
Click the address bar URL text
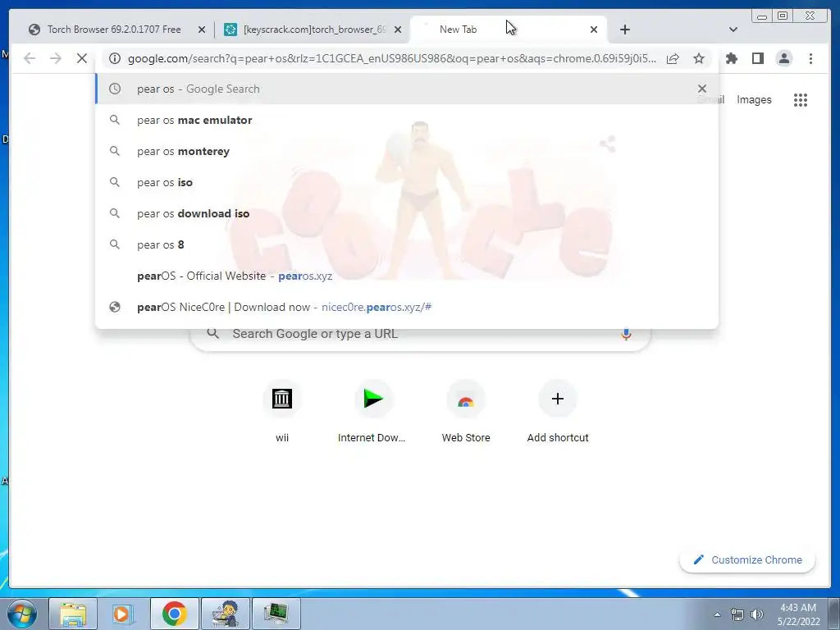391,58
